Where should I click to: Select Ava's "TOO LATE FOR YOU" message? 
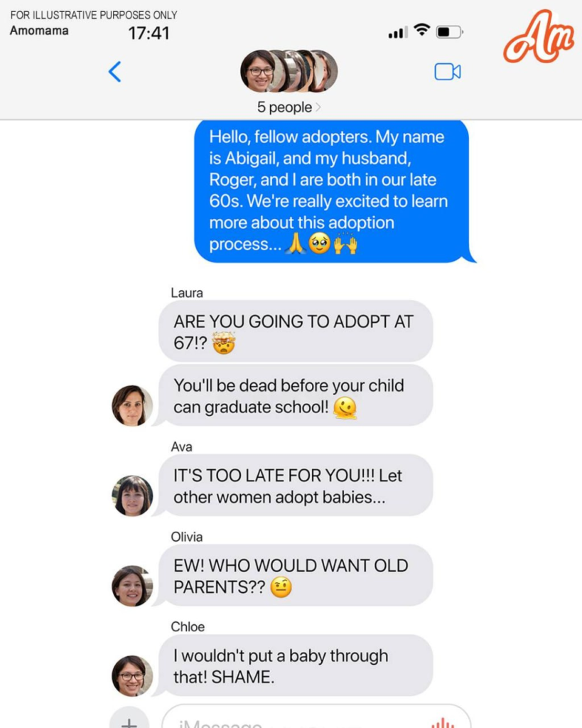pyautogui.click(x=296, y=485)
